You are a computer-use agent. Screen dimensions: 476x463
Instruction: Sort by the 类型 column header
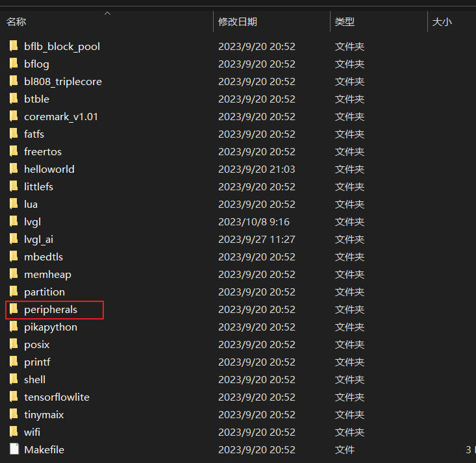tap(344, 21)
